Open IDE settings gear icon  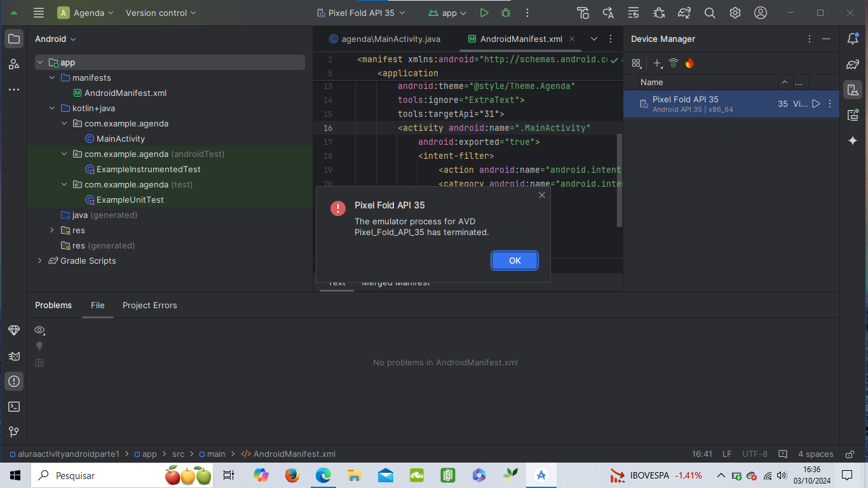pos(735,13)
